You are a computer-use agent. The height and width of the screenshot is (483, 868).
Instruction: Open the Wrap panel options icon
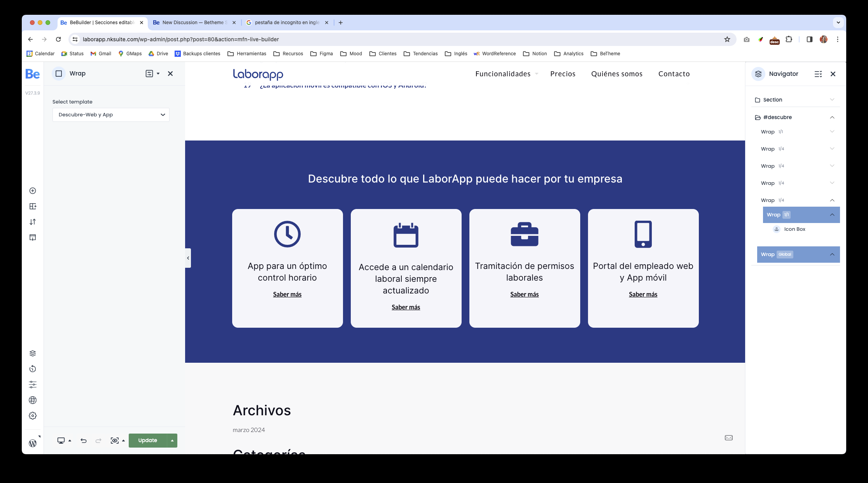pyautogui.click(x=149, y=74)
